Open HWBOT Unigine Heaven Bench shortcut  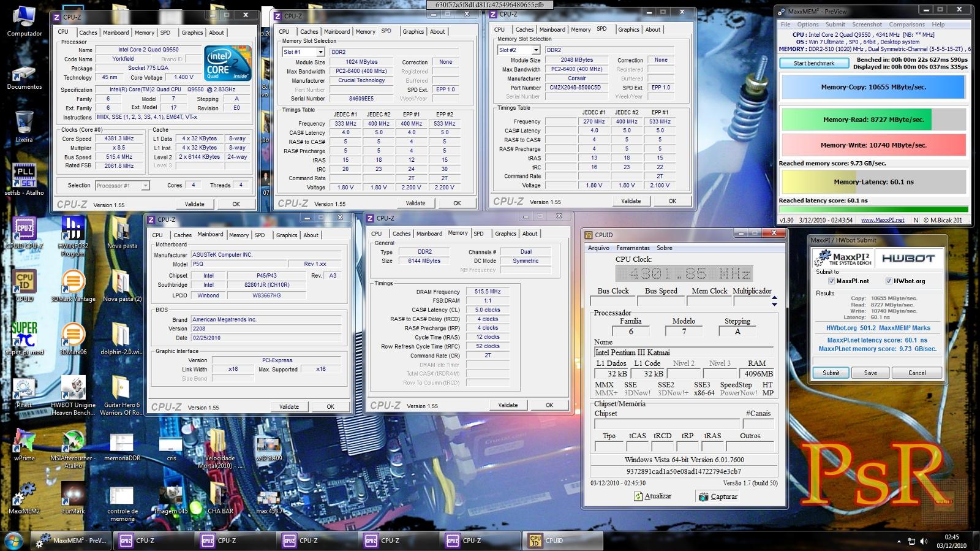[x=73, y=395]
